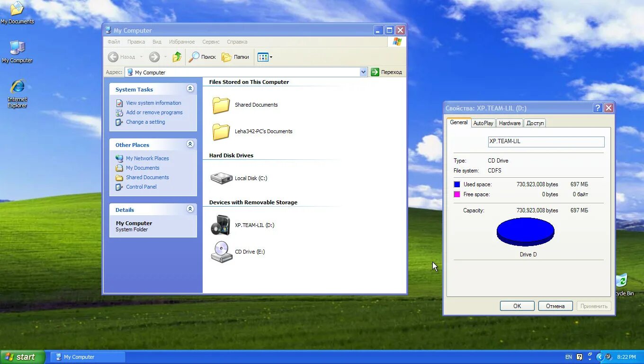This screenshot has height=364, width=644.
Task: Open the Правка menu
Action: [136, 42]
